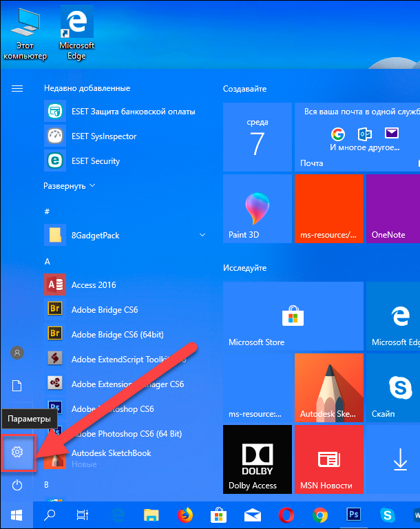This screenshot has width=420, height=529.
Task: Launch ESET Защита банковской оплаты
Action: 125,112
